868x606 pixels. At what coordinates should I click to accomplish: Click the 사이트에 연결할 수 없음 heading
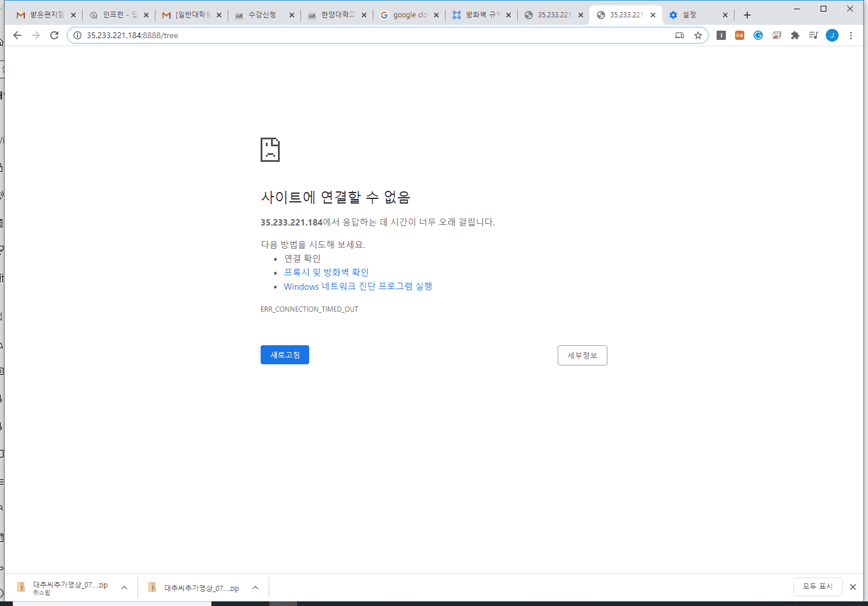point(336,197)
